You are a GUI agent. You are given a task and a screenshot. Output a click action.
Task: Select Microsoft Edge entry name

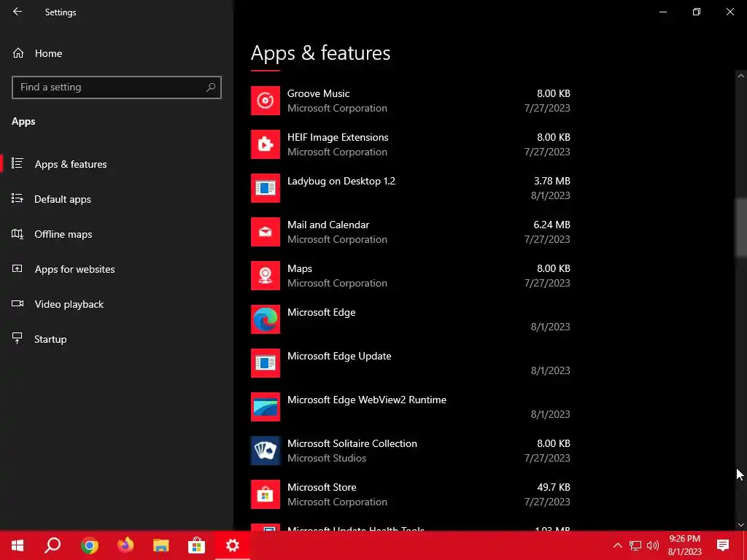(x=321, y=312)
